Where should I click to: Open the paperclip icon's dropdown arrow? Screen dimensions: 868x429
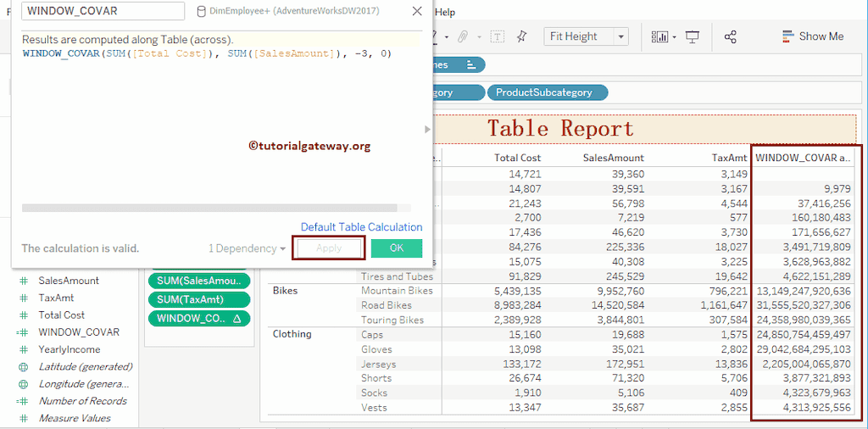click(479, 37)
